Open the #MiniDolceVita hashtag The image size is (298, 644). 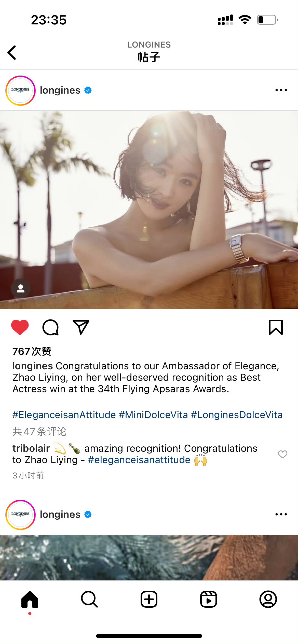coord(153,415)
